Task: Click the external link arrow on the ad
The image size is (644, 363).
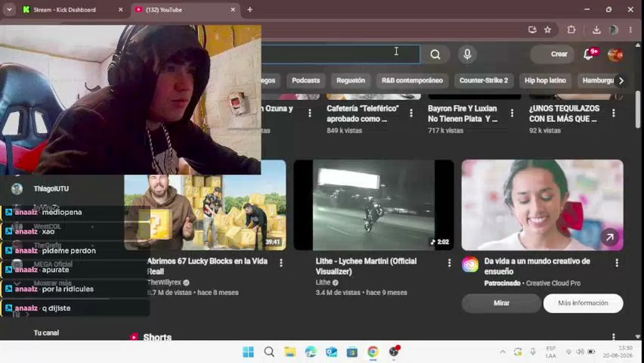Action: [610, 237]
